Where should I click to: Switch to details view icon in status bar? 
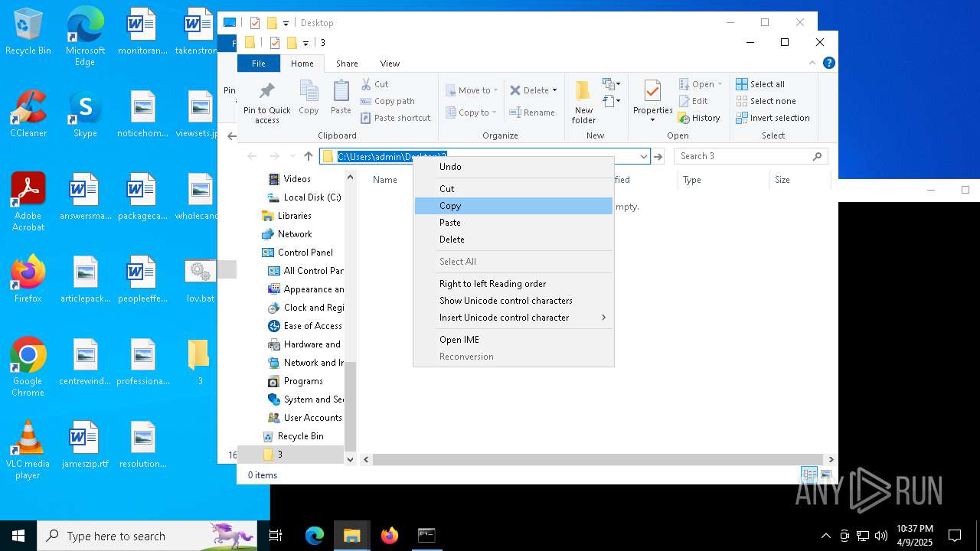click(809, 474)
